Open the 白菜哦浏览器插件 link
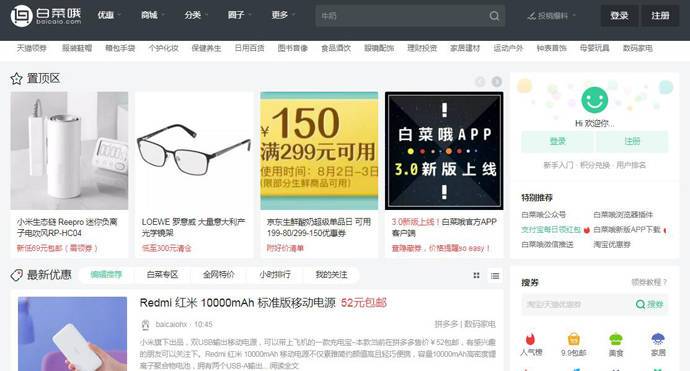The width and height of the screenshot is (690, 371). (x=623, y=215)
